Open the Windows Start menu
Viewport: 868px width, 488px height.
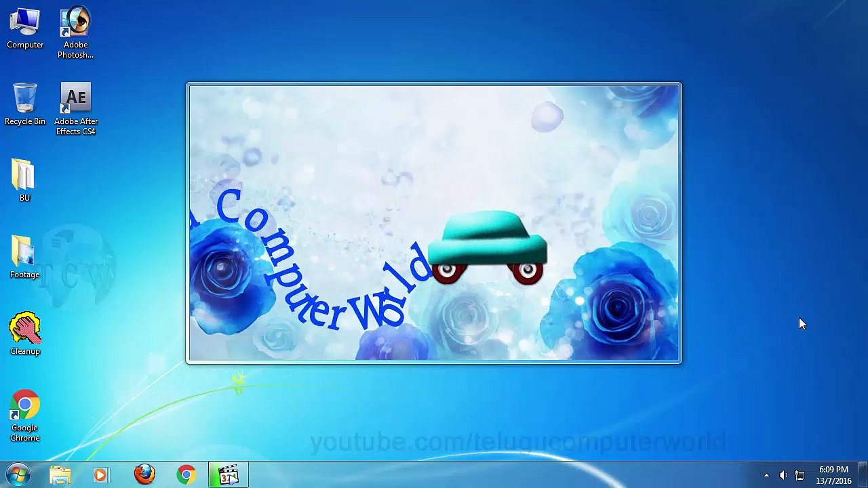18,474
